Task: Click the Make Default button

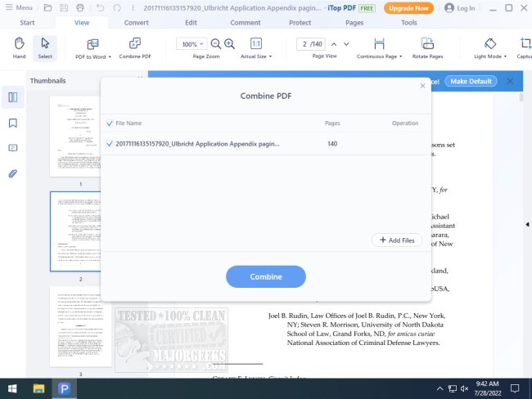Action: [x=471, y=82]
